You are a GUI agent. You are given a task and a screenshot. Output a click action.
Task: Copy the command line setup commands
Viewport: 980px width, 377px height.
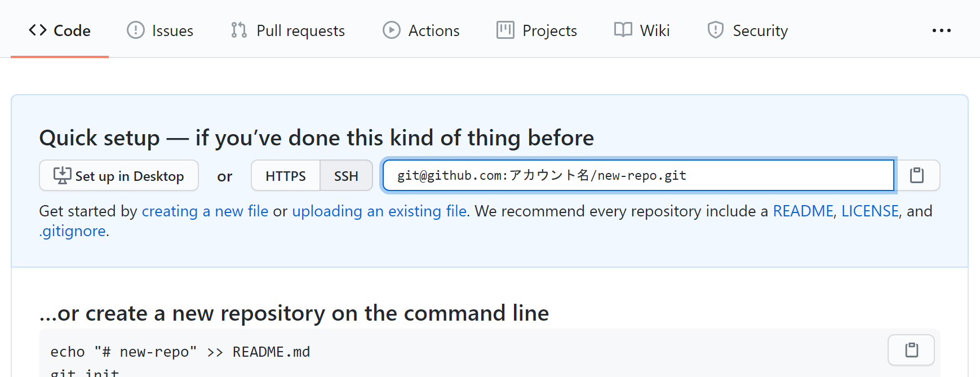pos(911,350)
